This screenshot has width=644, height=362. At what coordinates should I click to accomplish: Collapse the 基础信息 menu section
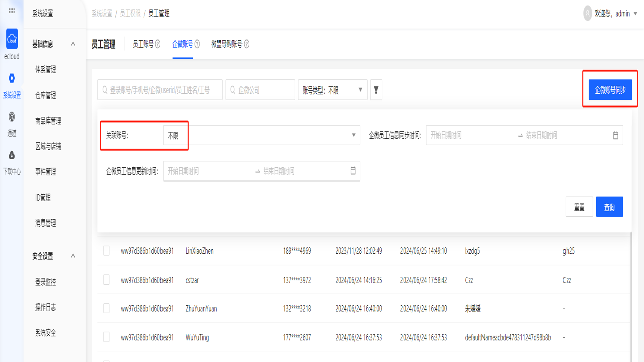(73, 44)
